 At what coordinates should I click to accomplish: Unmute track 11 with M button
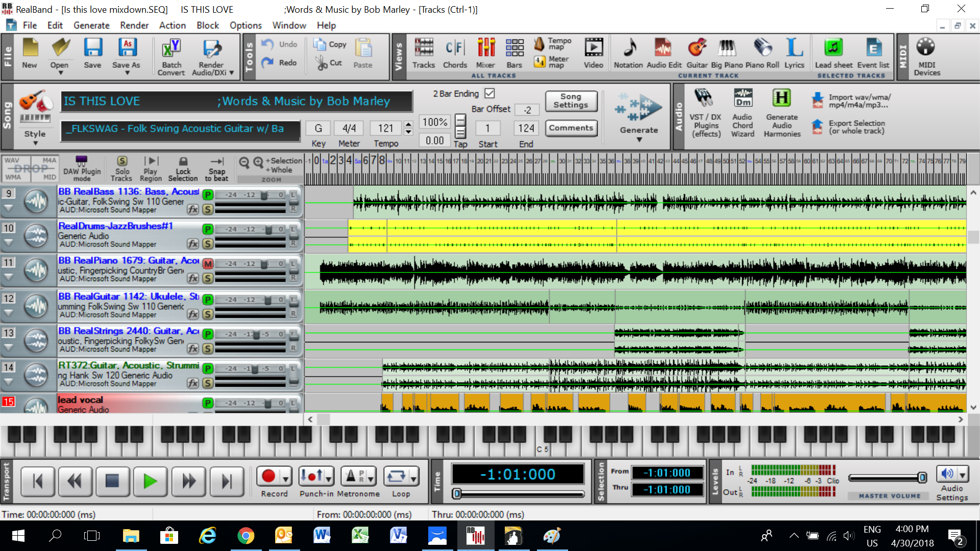tap(208, 264)
